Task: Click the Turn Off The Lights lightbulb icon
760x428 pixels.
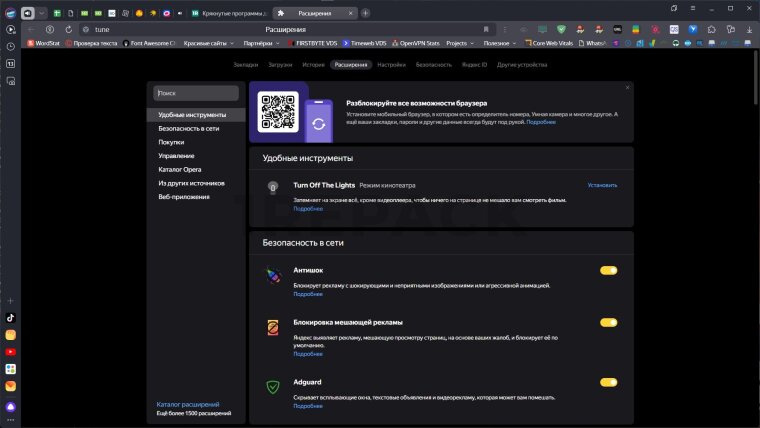Action: (272, 187)
